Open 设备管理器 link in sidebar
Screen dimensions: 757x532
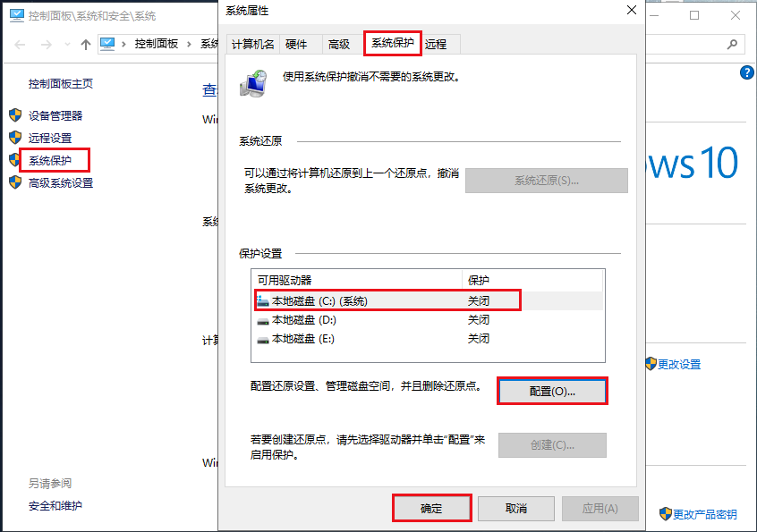[55, 115]
